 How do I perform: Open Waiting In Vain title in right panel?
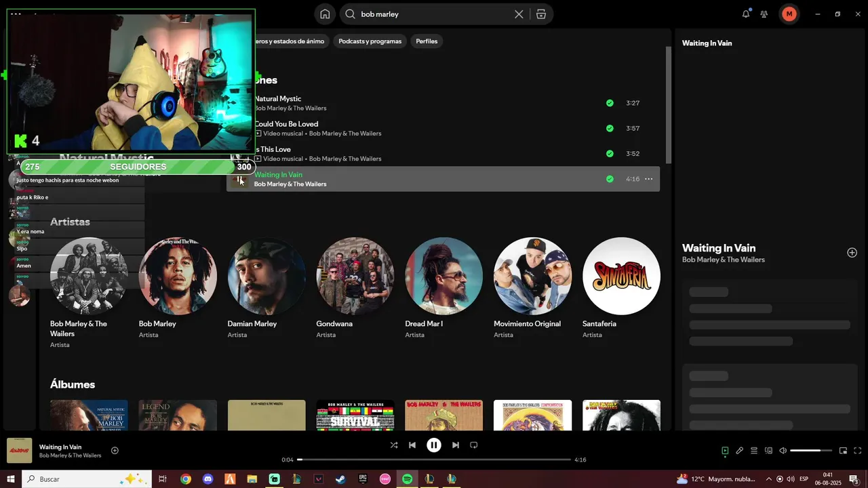click(719, 248)
